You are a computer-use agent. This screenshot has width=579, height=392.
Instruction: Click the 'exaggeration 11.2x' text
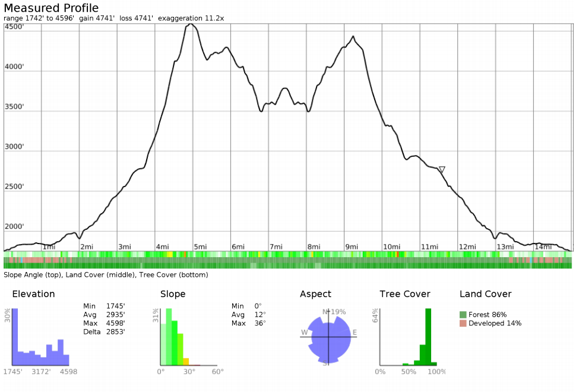[191, 18]
